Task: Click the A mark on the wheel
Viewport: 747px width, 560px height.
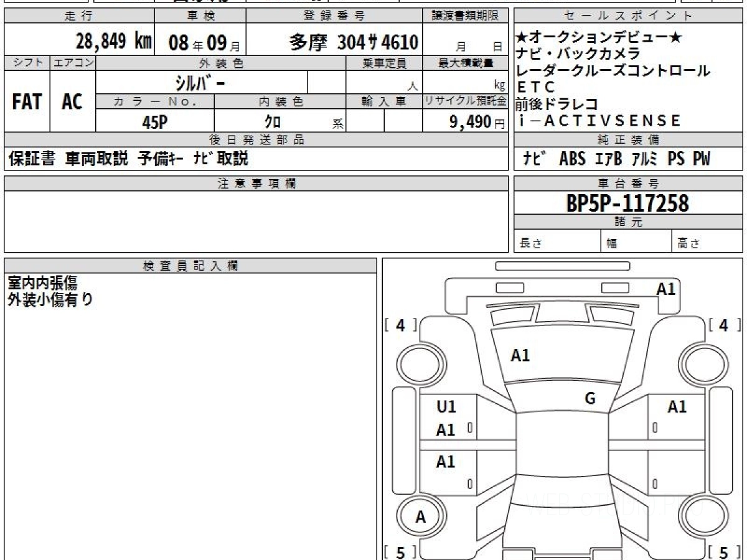Action: point(421,516)
